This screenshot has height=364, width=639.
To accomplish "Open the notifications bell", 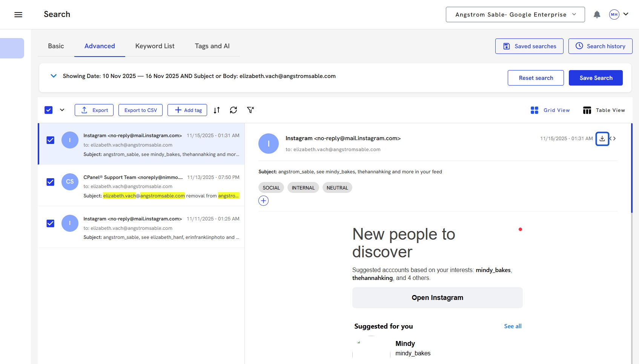I will [x=597, y=15].
